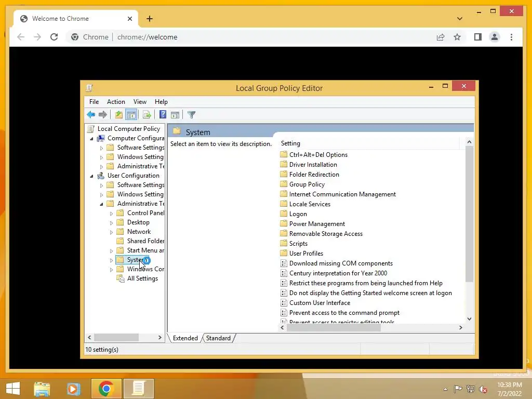The height and width of the screenshot is (399, 532).
Task: Select Removable Storage Access folder
Action: pyautogui.click(x=326, y=234)
